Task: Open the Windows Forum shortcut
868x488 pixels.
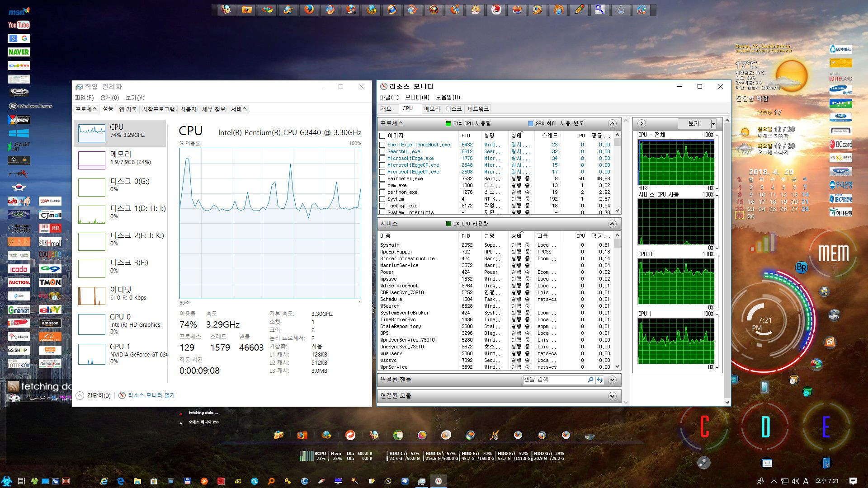Action: click(x=30, y=106)
